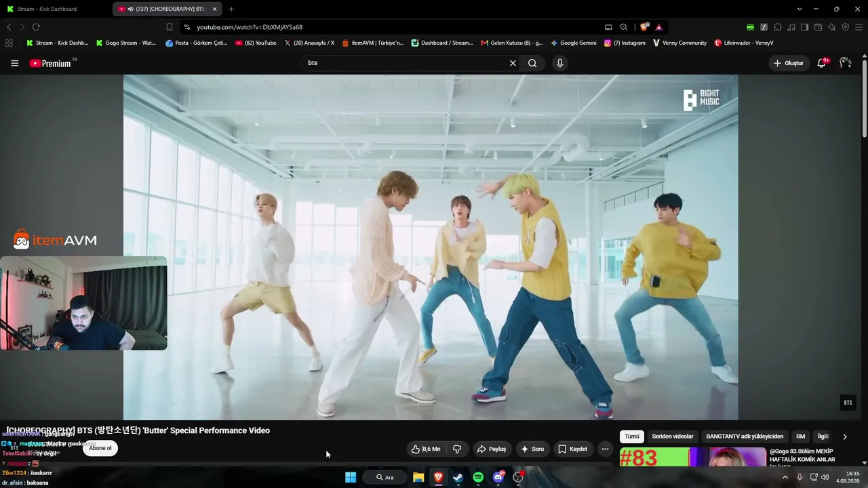Screen dimensions: 868x488
Task: Reload the current page
Action: (36, 27)
